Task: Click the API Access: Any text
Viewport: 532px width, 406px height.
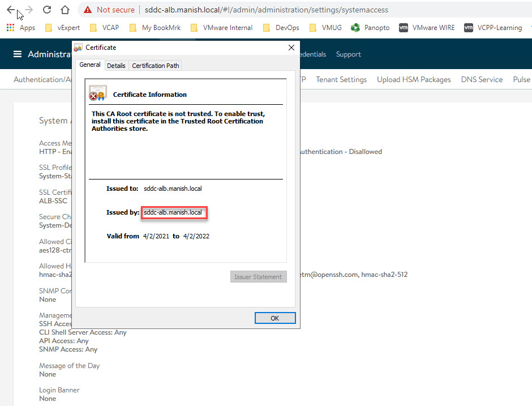Action: coord(64,341)
